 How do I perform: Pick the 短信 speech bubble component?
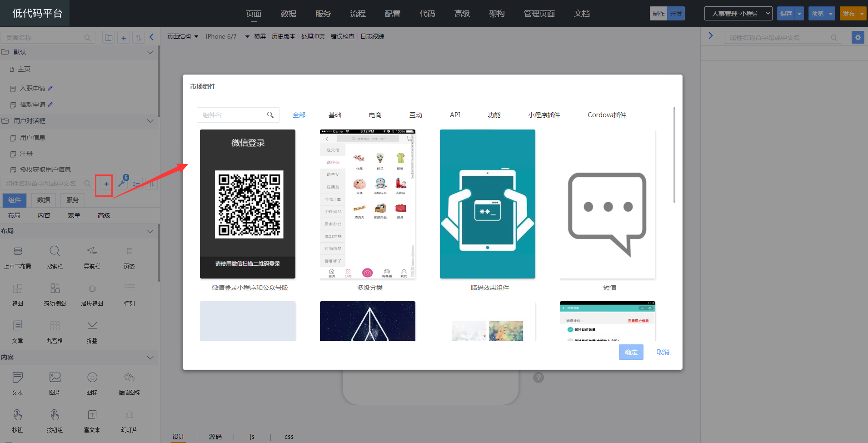(x=608, y=204)
